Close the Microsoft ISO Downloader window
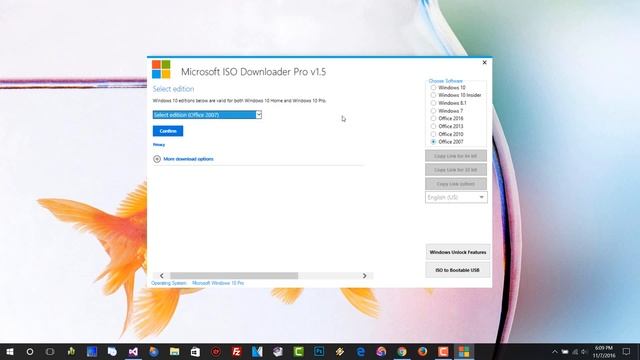640x360 pixels. click(x=484, y=62)
